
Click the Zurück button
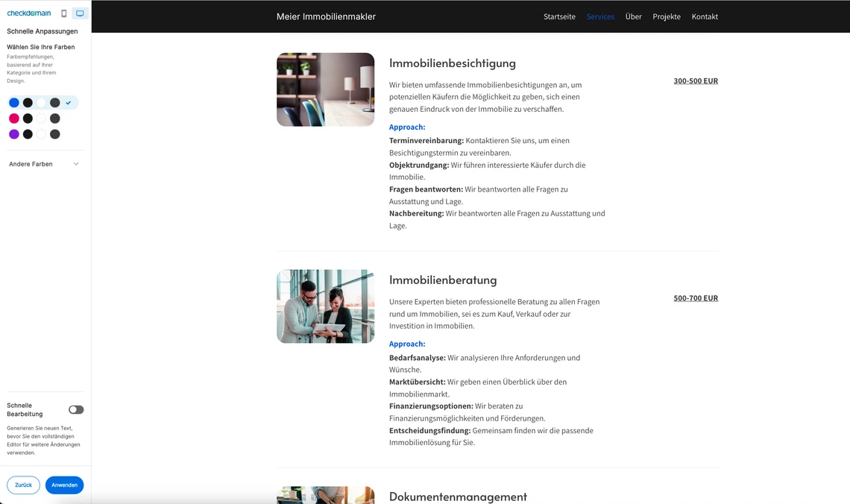[x=23, y=485]
